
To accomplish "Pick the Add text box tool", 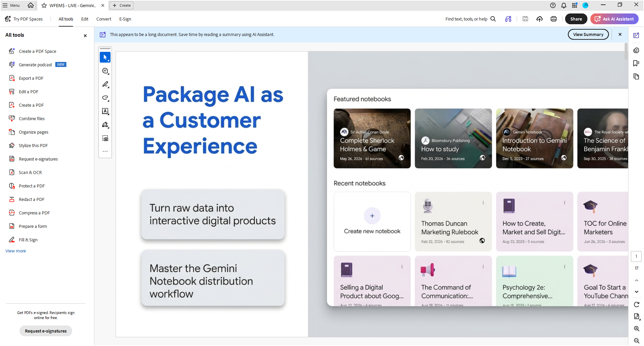I will [x=105, y=111].
